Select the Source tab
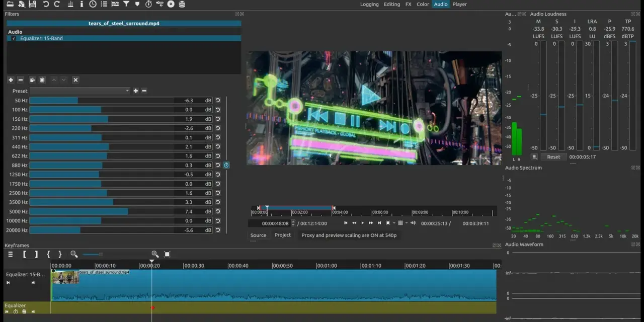644x322 pixels. (258, 235)
